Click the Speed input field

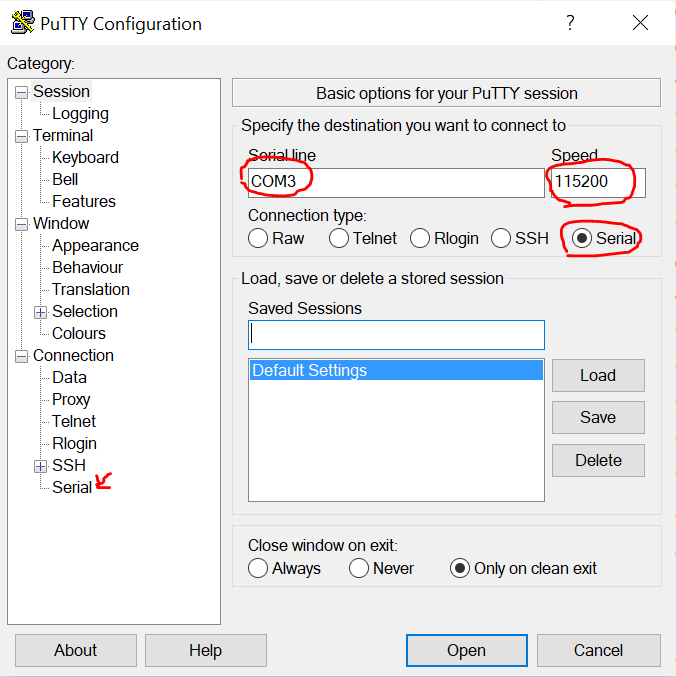click(x=598, y=182)
